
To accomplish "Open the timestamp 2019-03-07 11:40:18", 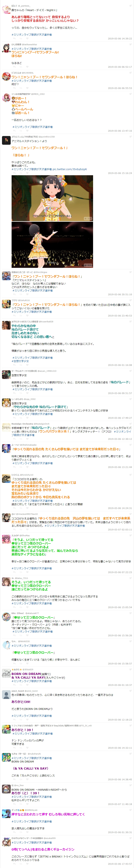I will 120,804.
